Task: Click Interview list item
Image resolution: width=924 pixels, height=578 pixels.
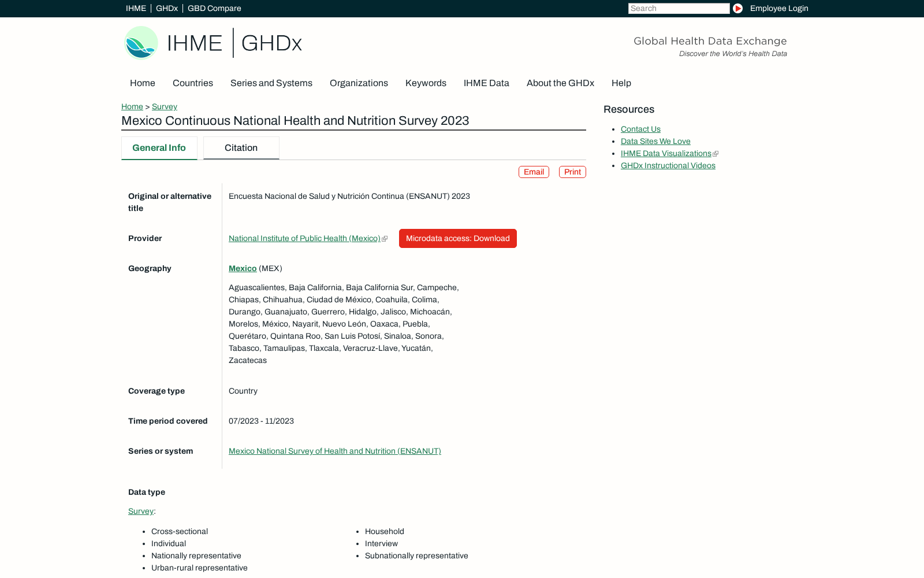Action: pos(381,543)
